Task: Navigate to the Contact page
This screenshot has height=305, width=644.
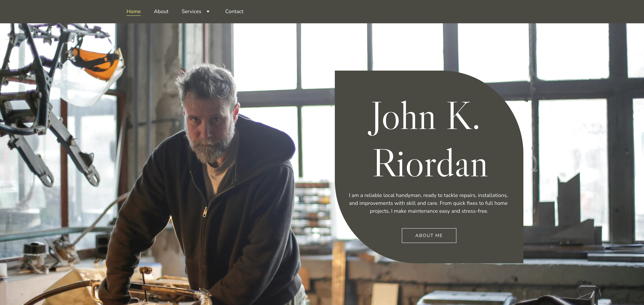Action: [x=234, y=11]
